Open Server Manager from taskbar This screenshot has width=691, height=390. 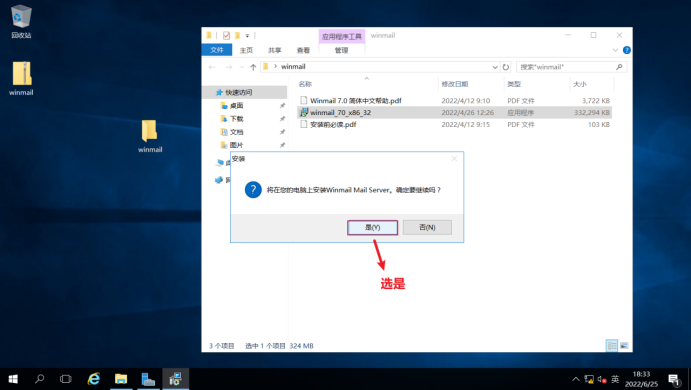(x=148, y=379)
